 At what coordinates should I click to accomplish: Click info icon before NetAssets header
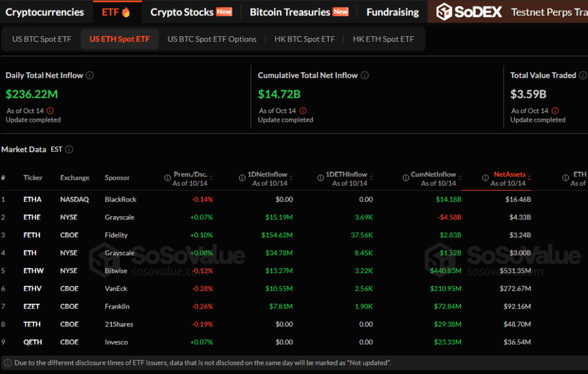485,178
